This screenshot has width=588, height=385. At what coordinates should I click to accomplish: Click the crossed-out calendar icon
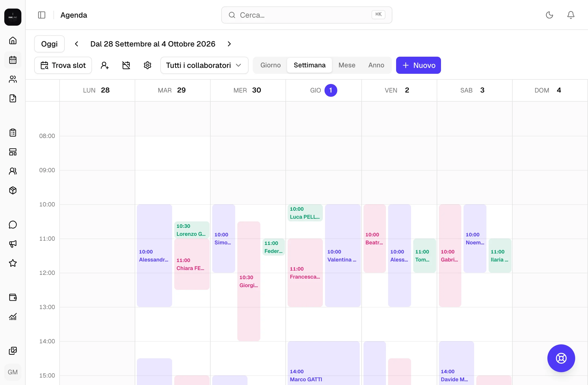(126, 65)
